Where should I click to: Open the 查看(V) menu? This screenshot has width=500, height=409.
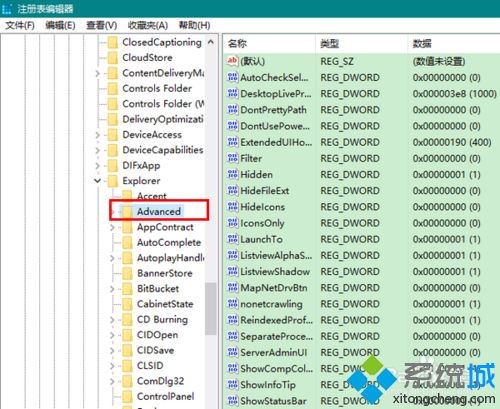(102, 25)
